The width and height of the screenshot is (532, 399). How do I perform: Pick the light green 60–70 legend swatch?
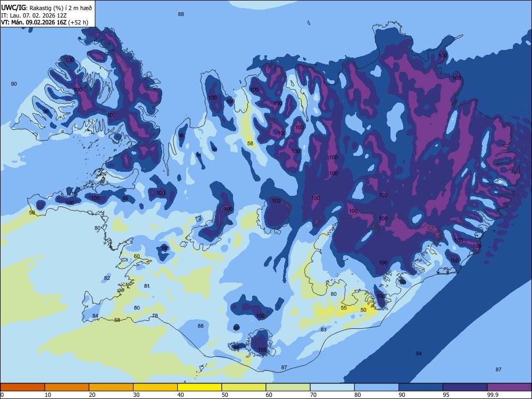pos(288,387)
